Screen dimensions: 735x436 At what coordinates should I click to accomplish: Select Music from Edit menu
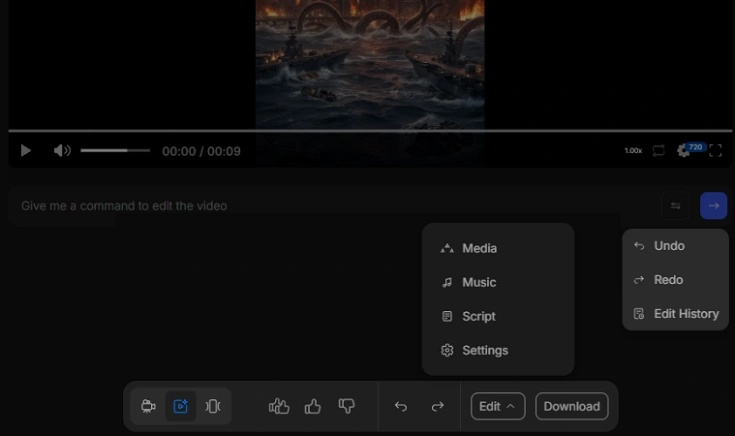[498, 282]
